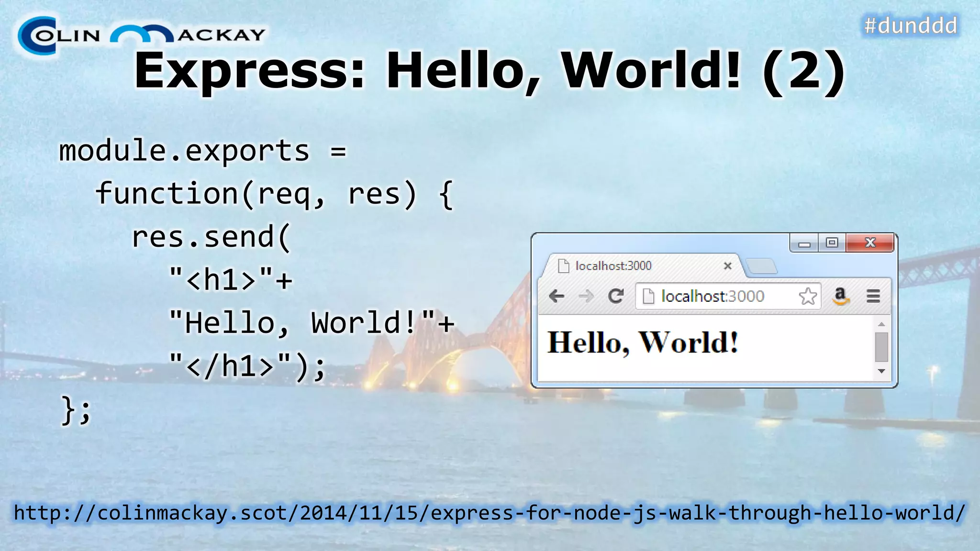Open the Amazon extension icon

(840, 296)
